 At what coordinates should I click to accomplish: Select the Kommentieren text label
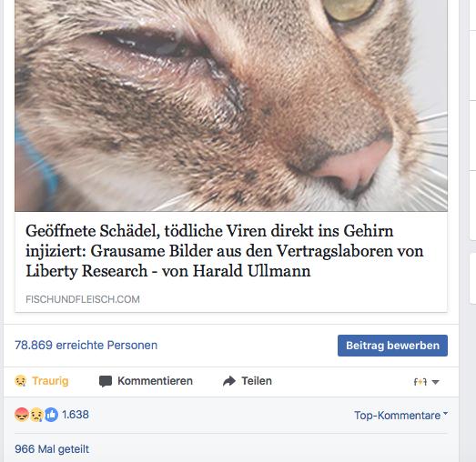(155, 381)
